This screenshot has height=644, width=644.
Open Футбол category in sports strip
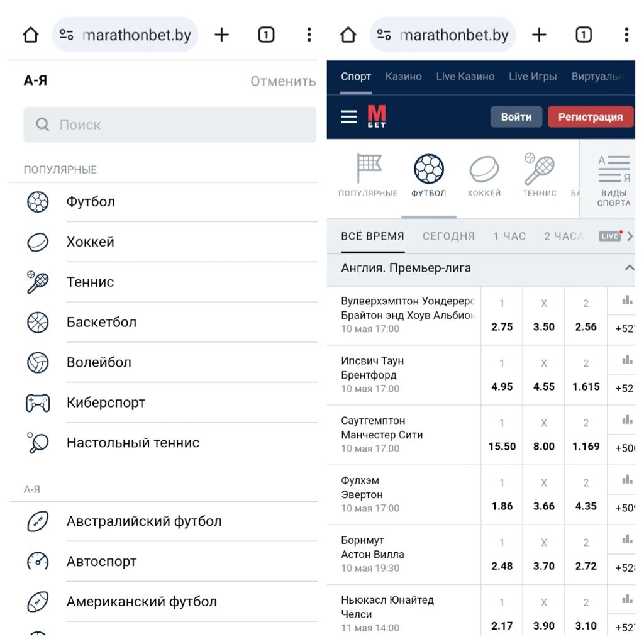click(429, 175)
